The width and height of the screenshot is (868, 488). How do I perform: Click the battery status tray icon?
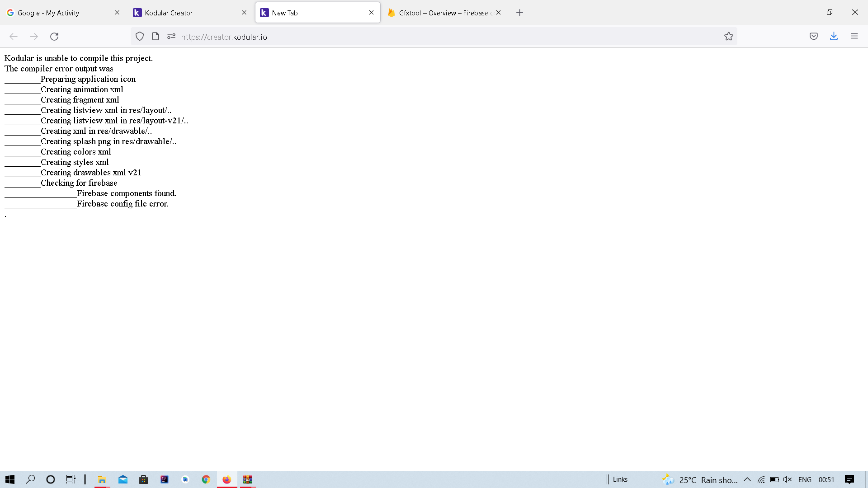click(x=774, y=480)
